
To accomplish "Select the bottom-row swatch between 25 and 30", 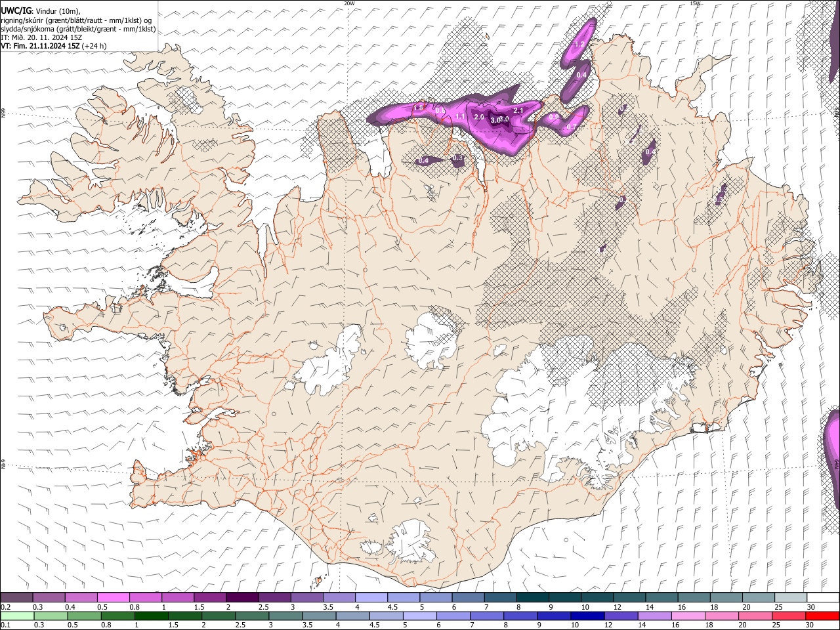I will click(789, 616).
